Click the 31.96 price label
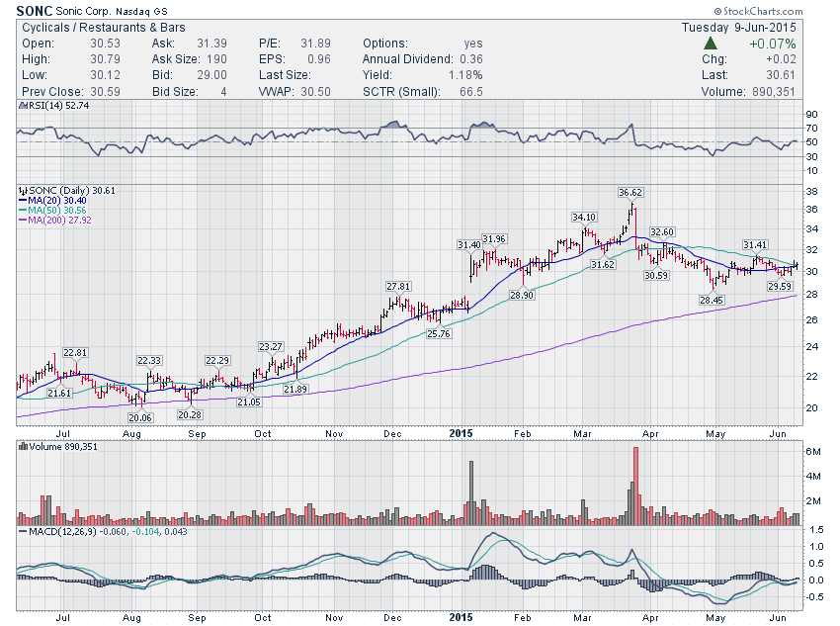Image resolution: width=840 pixels, height=626 pixels. point(493,238)
